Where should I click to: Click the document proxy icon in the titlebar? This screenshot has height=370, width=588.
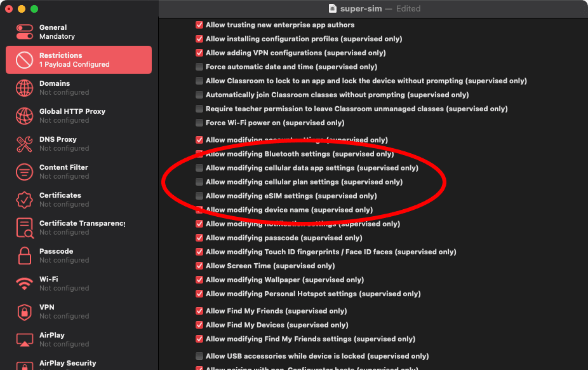[x=332, y=8]
